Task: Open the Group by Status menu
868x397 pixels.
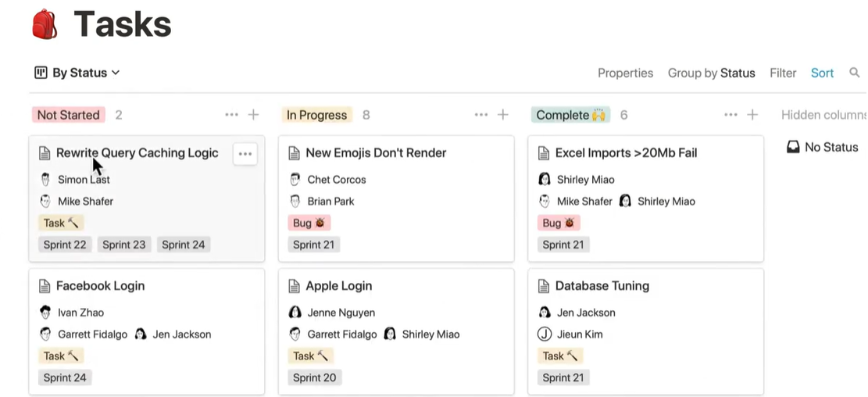Action: pyautogui.click(x=711, y=73)
